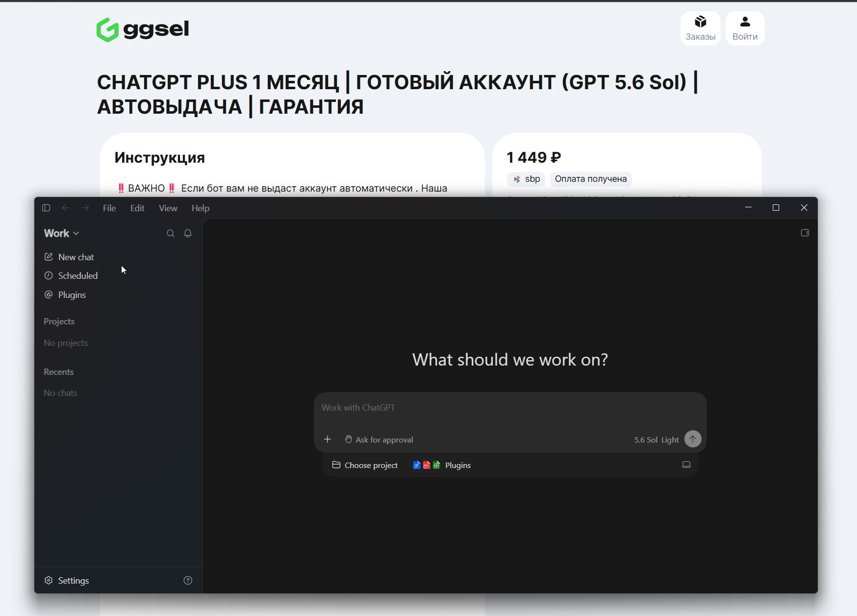Click the laptop icon below the composer
Screen dimensions: 857x616
click(x=686, y=465)
